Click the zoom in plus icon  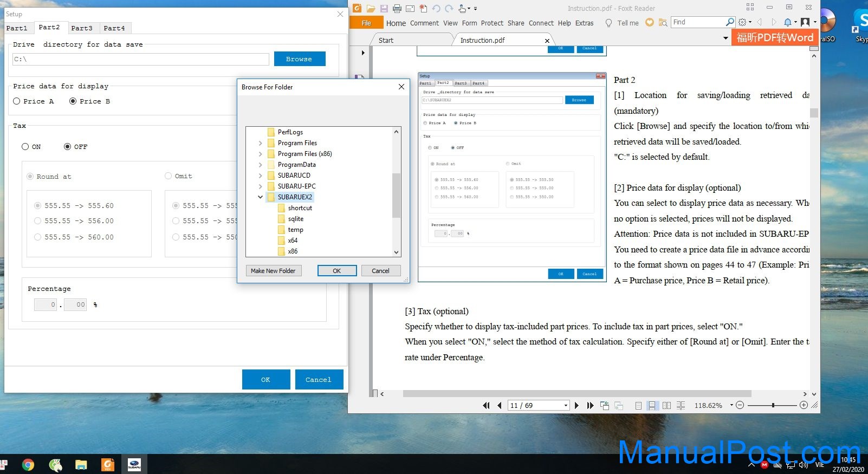[x=804, y=405]
